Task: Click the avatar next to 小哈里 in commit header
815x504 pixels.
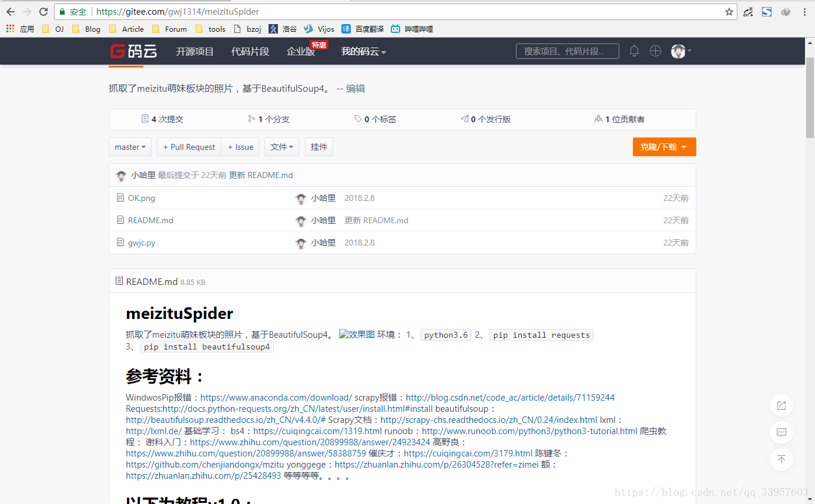Action: (121, 176)
